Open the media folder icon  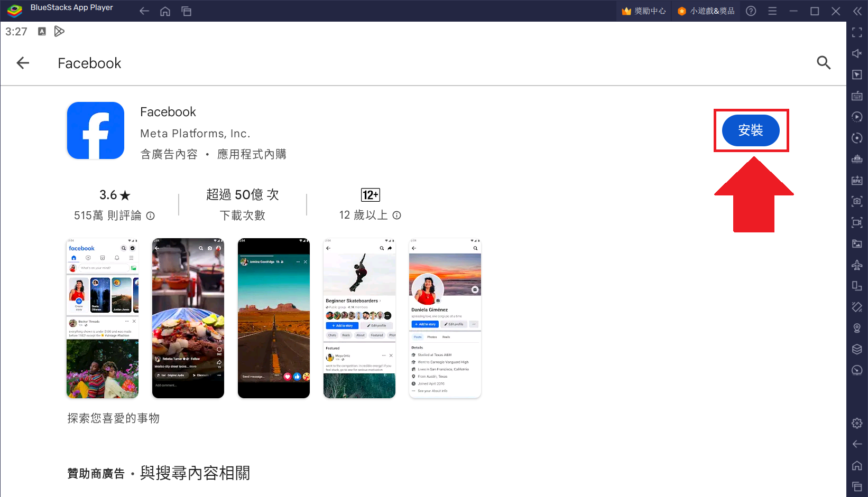click(857, 243)
